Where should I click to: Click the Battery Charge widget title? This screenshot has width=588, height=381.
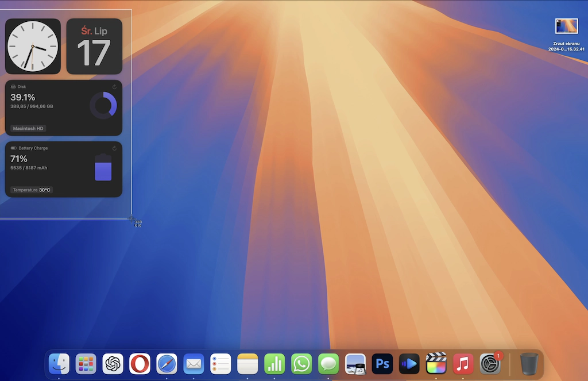point(33,148)
